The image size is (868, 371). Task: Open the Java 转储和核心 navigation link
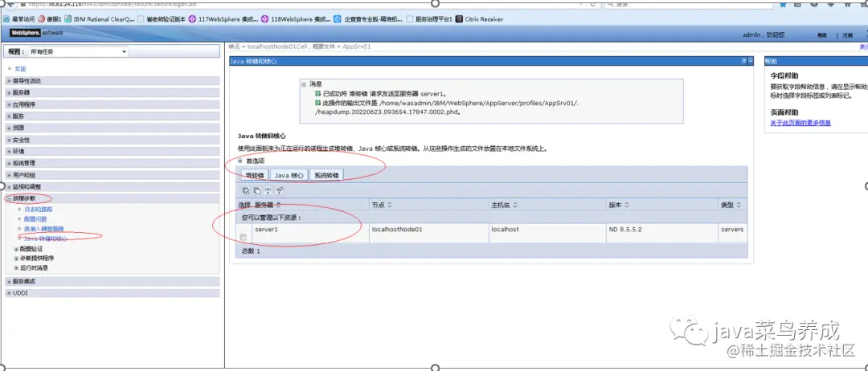point(46,238)
